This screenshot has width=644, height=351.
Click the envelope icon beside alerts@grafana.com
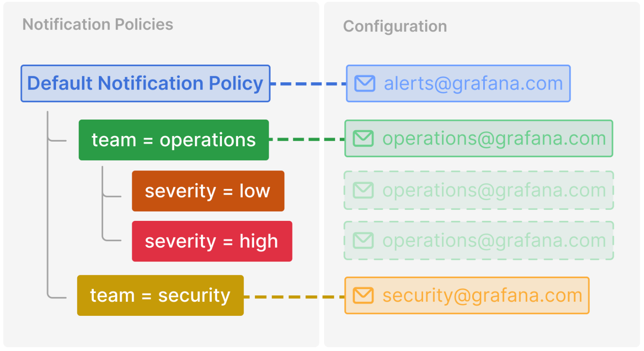pos(364,84)
